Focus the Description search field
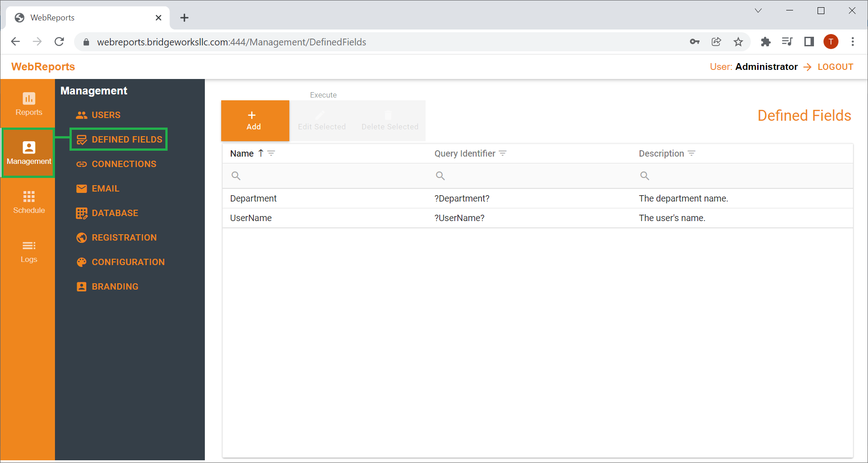 742,176
